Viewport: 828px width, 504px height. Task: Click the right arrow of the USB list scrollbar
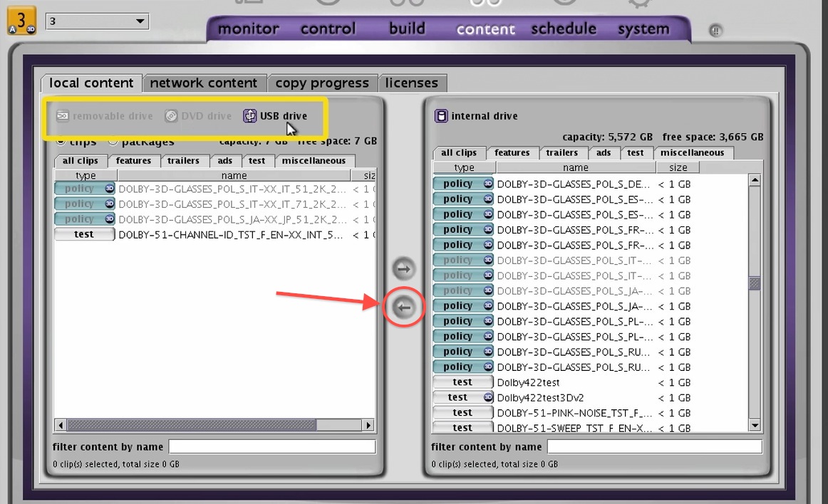[x=368, y=425]
